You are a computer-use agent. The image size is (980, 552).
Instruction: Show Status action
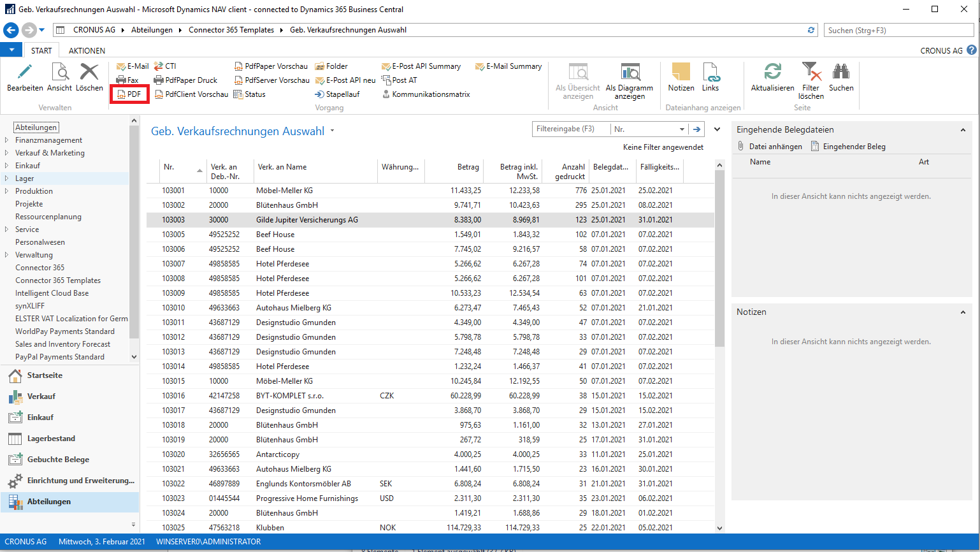(250, 94)
